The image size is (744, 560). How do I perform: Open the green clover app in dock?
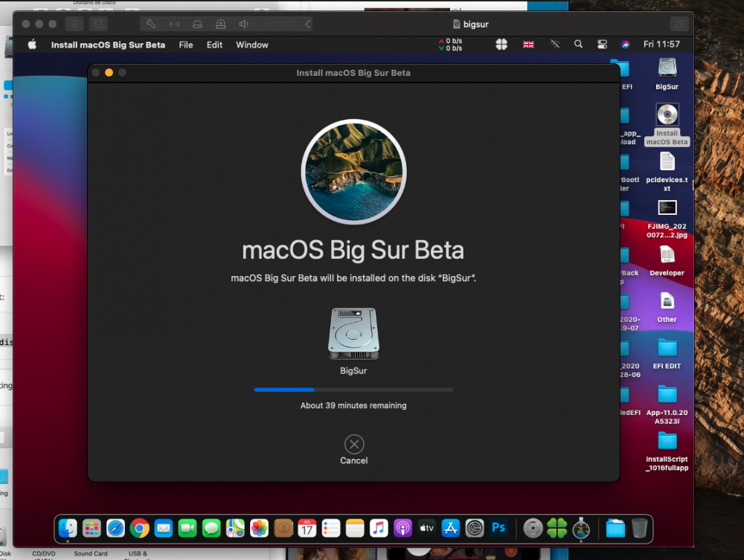tap(557, 528)
